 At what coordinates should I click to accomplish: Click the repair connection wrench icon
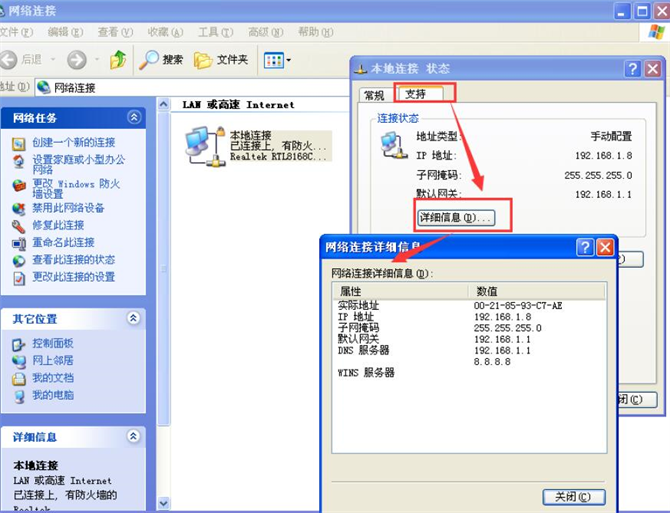[x=18, y=226]
